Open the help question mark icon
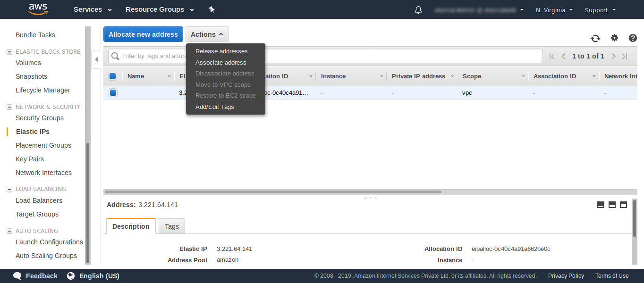Screen dimensions: 644x283 pyautogui.click(x=633, y=38)
